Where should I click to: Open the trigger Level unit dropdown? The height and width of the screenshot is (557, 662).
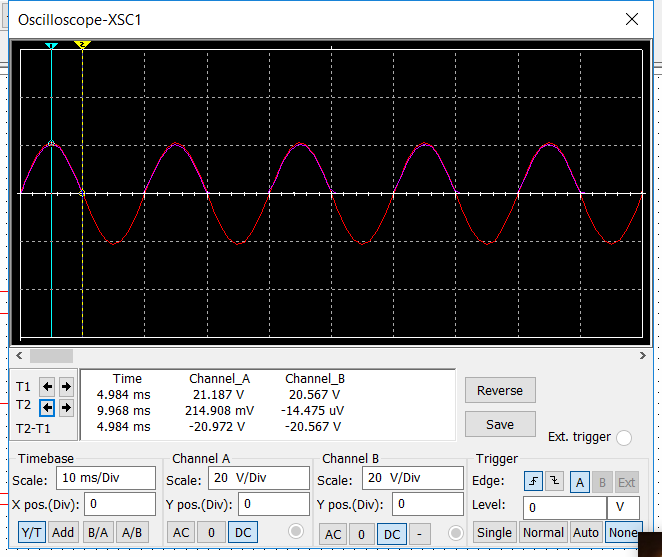pos(622,507)
